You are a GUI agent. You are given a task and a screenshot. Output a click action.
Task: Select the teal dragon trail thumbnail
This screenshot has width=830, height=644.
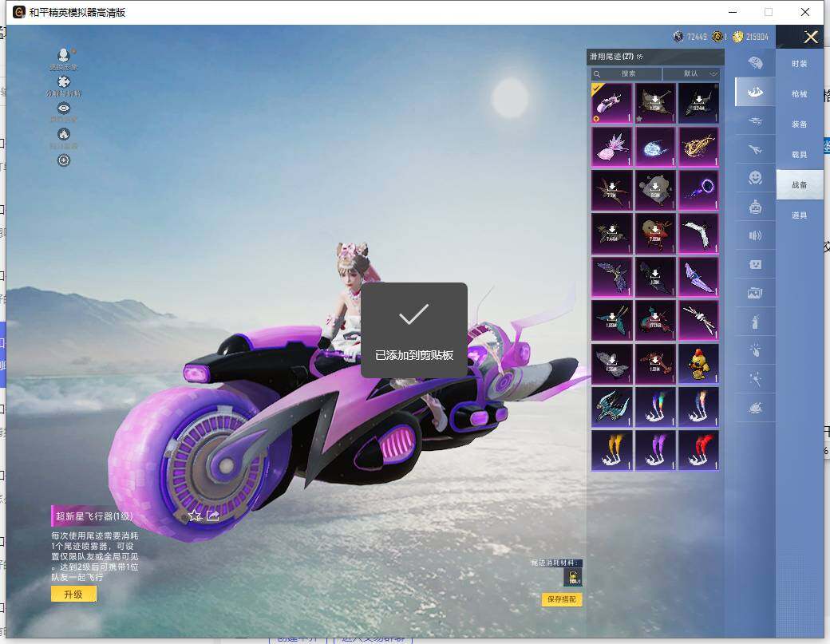(612, 407)
